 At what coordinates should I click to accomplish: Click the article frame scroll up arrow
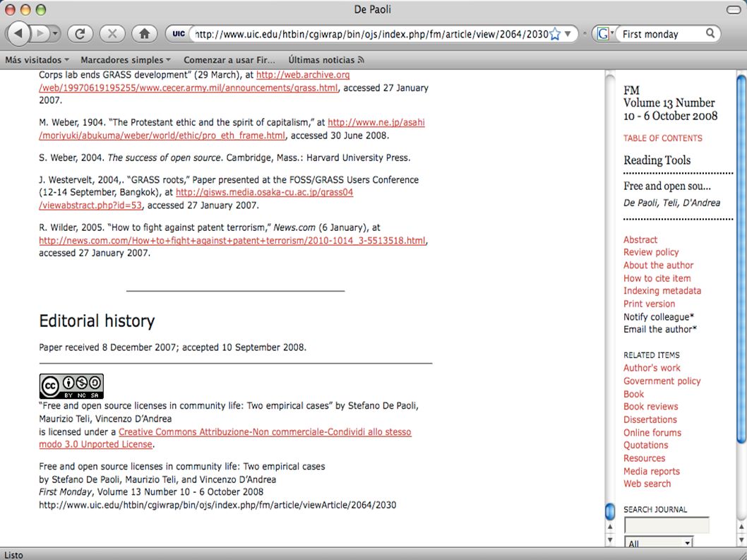(x=610, y=527)
